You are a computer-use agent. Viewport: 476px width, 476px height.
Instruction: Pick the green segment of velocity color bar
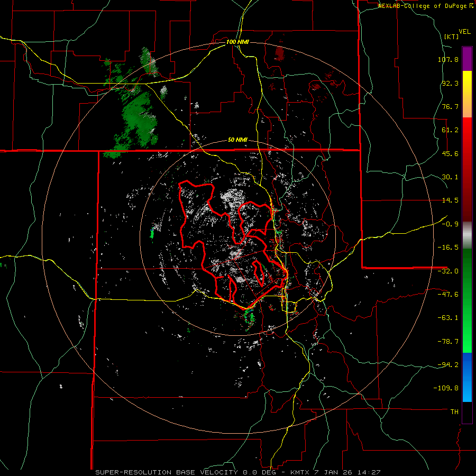pyautogui.click(x=467, y=300)
